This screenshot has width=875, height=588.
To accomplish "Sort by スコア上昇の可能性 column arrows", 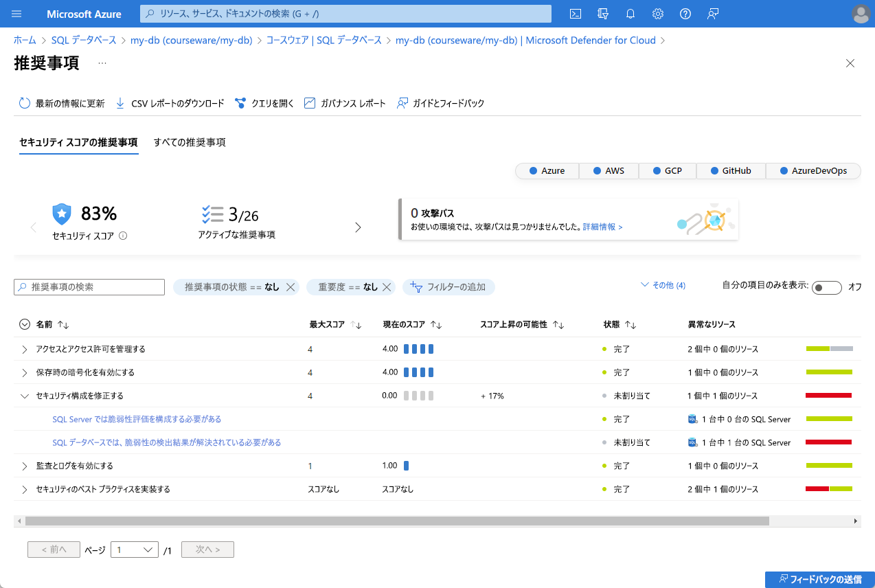I will coord(558,325).
